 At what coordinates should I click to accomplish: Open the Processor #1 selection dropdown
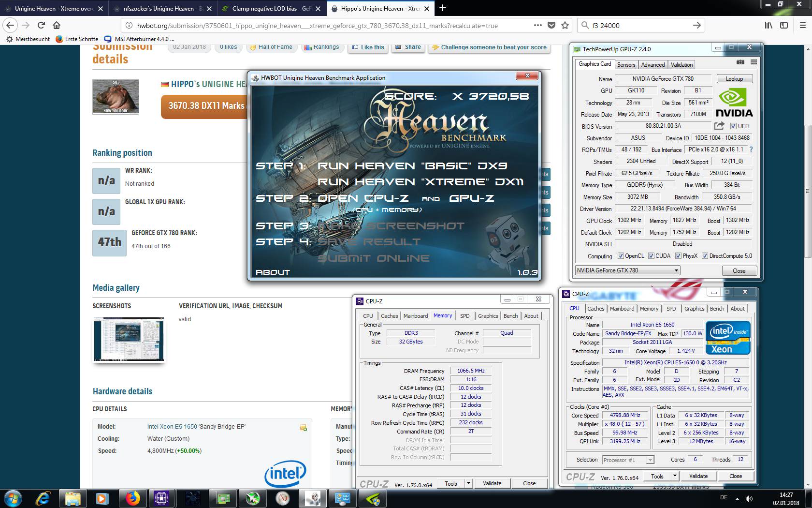628,460
